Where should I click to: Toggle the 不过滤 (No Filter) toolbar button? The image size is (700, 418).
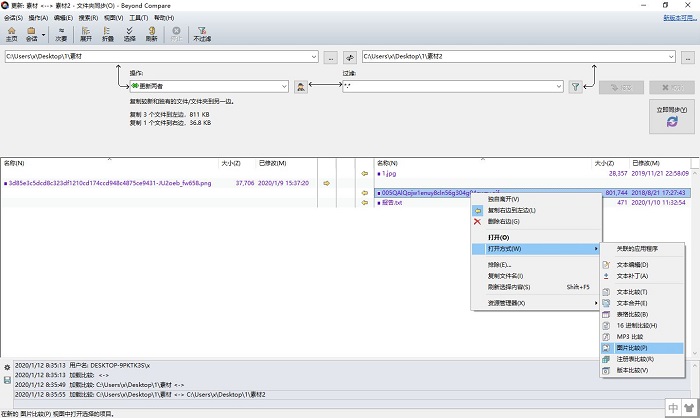click(x=202, y=34)
